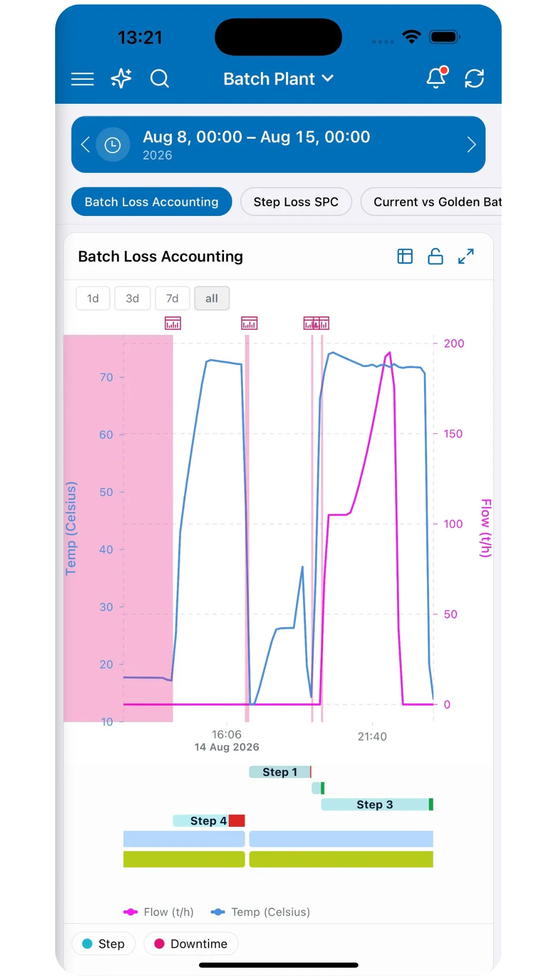Open the notifications bell
The image size is (551, 980).
437,78
